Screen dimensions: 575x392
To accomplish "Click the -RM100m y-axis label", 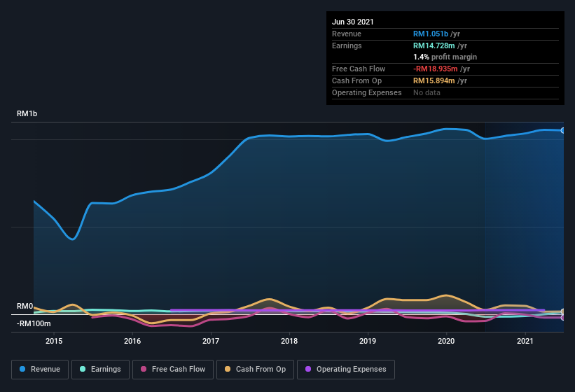I will [34, 323].
